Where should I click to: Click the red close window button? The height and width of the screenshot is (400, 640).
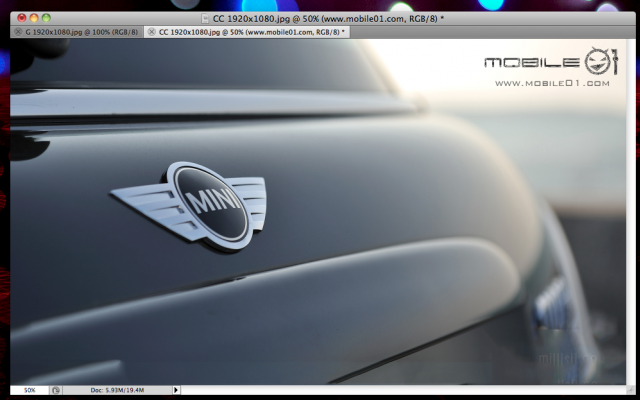(22, 18)
